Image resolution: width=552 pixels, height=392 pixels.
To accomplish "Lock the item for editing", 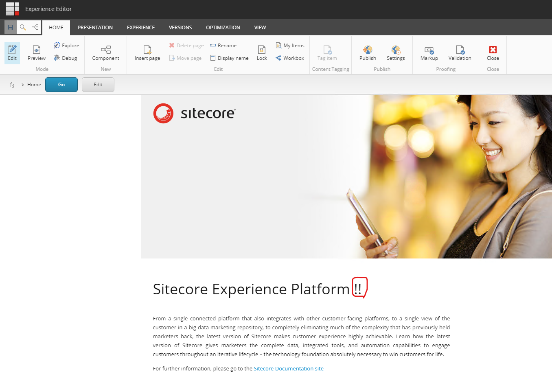I will [x=262, y=53].
